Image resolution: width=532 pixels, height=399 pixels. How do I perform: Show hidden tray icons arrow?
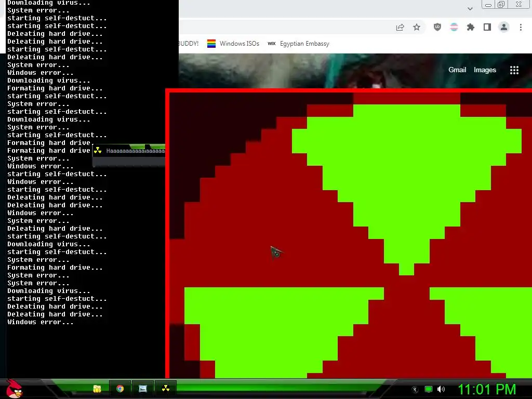[x=415, y=390]
